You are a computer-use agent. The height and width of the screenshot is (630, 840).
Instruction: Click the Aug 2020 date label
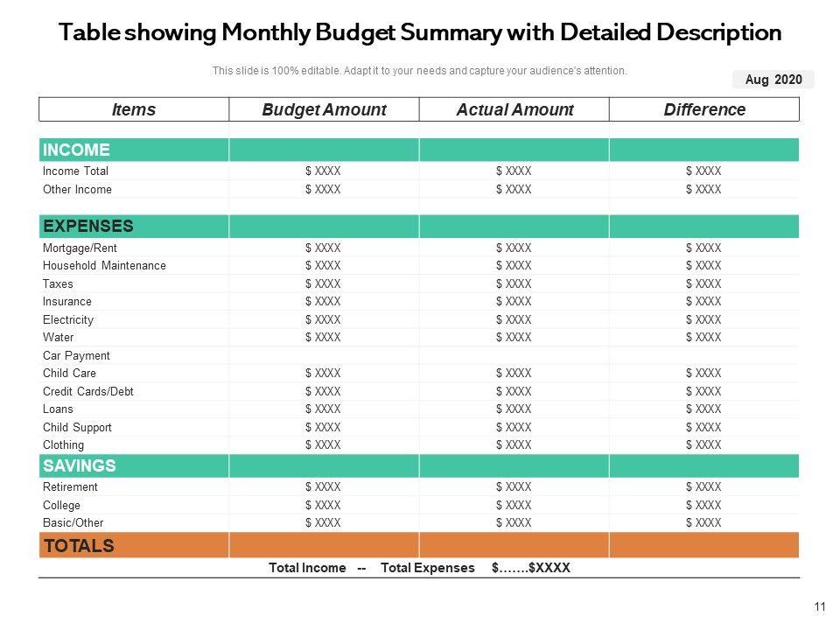(x=773, y=80)
